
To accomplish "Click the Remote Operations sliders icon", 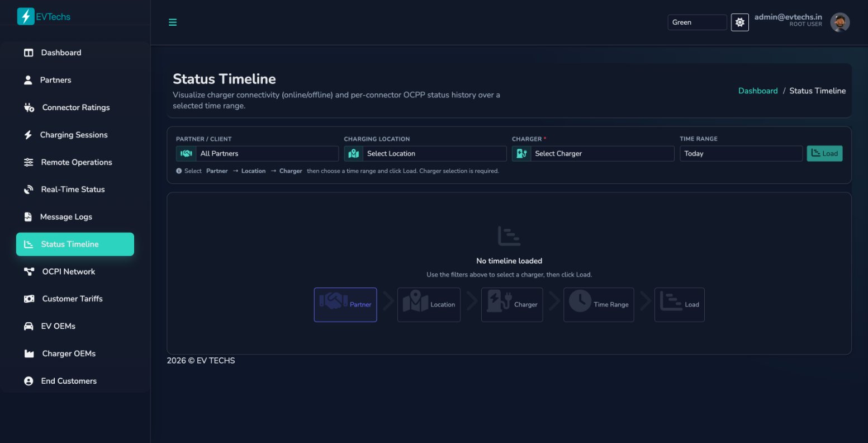I will coord(27,162).
